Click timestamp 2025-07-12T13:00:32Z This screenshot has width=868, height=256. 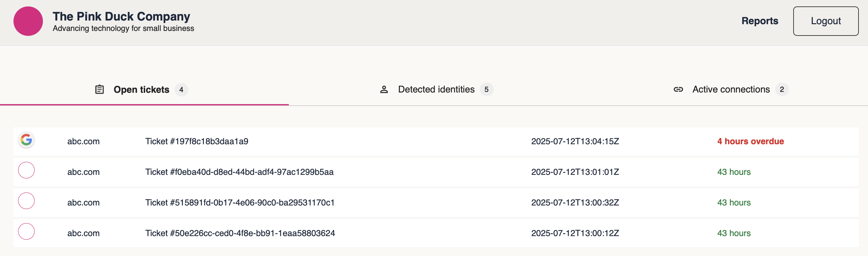tap(575, 203)
